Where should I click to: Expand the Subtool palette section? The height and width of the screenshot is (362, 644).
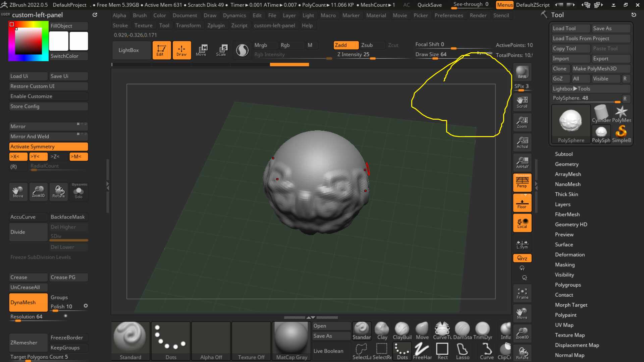pos(563,154)
